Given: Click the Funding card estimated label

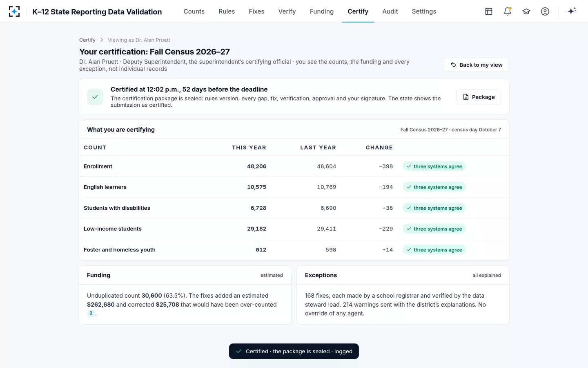Looking at the screenshot, I should 272,275.
